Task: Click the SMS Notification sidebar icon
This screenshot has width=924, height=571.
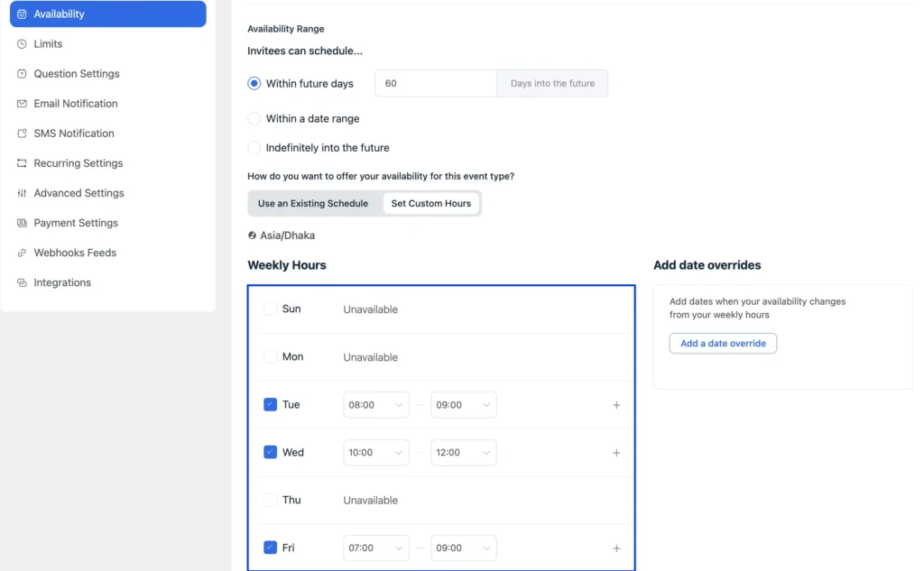Action: 22,134
